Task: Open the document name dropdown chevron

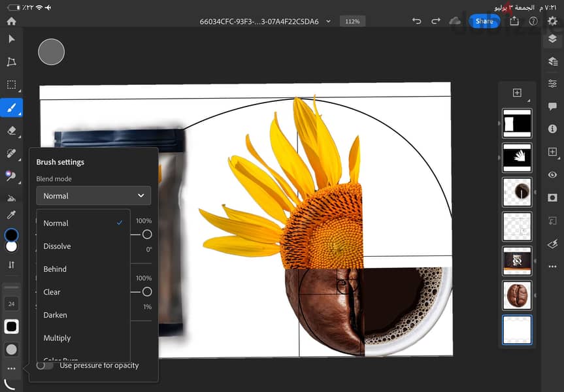Action: click(x=328, y=21)
